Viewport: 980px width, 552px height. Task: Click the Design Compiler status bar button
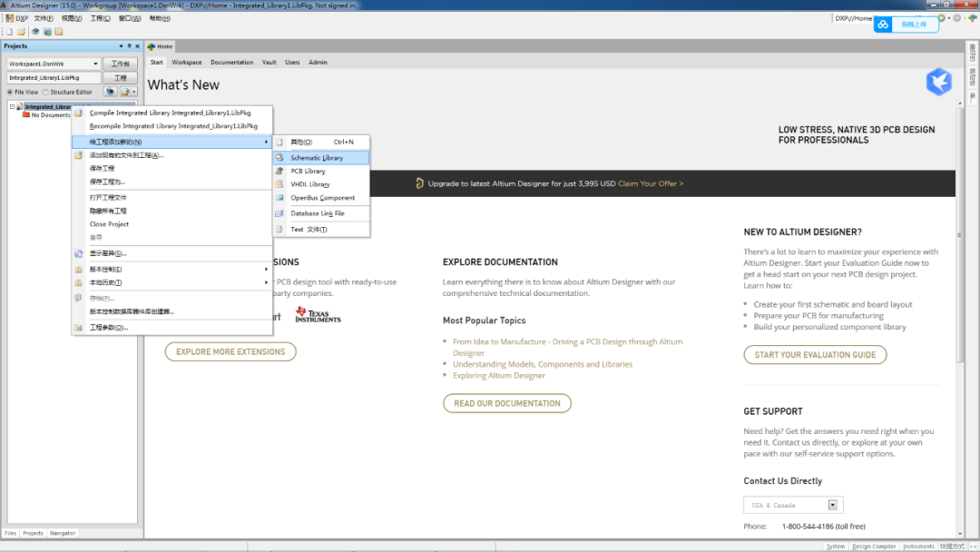(x=874, y=547)
